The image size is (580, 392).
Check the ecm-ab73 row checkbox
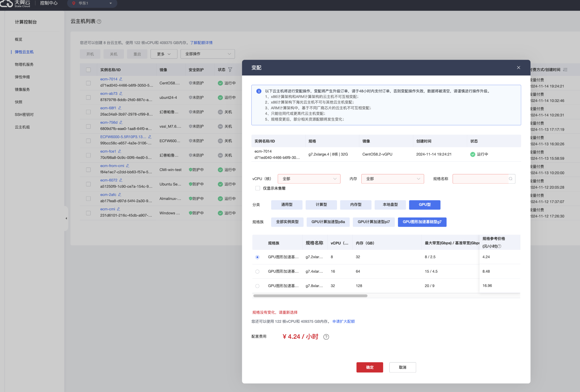tap(88, 97)
